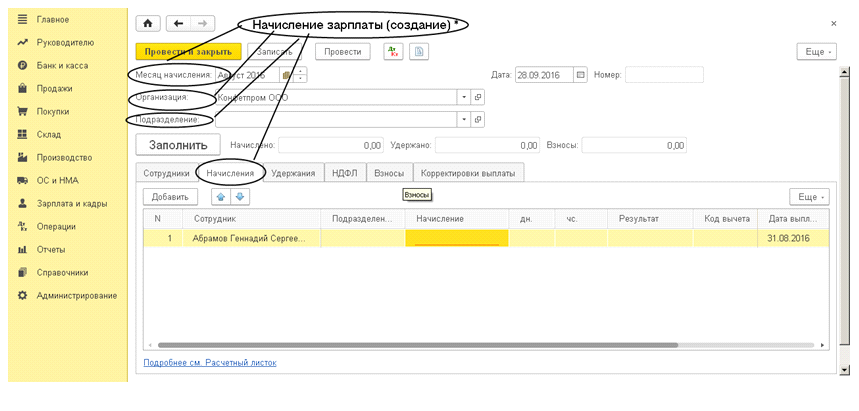Click the Начислено amount field
This screenshot has height=411, width=859.
coord(331,146)
